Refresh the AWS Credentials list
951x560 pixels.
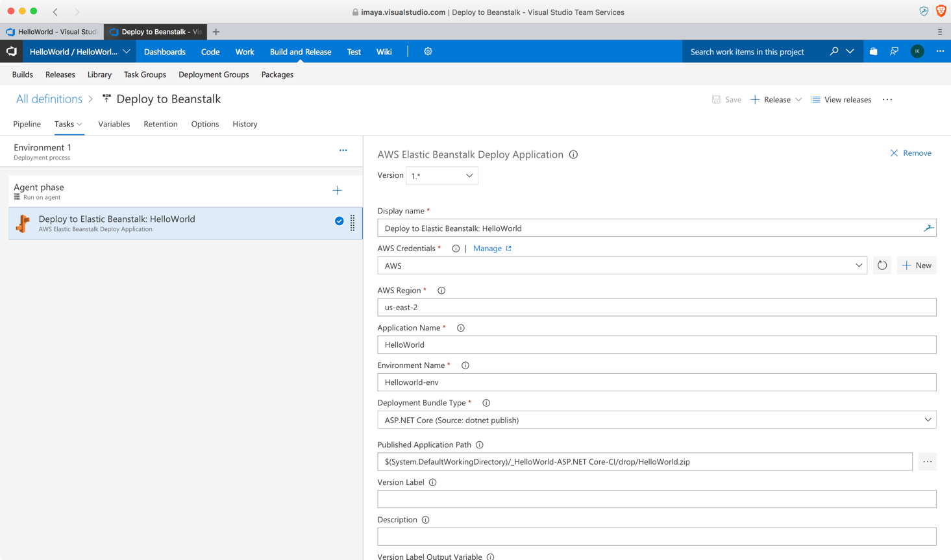click(882, 265)
